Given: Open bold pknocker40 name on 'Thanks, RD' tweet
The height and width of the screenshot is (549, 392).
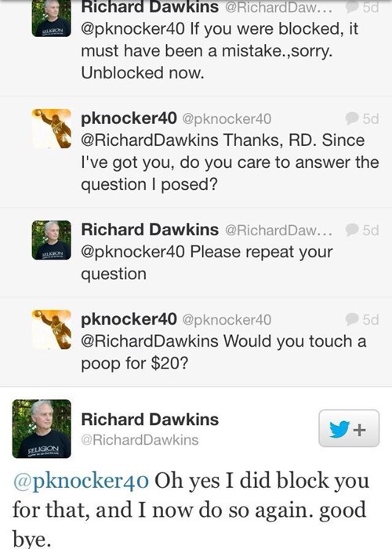Looking at the screenshot, I should [129, 118].
